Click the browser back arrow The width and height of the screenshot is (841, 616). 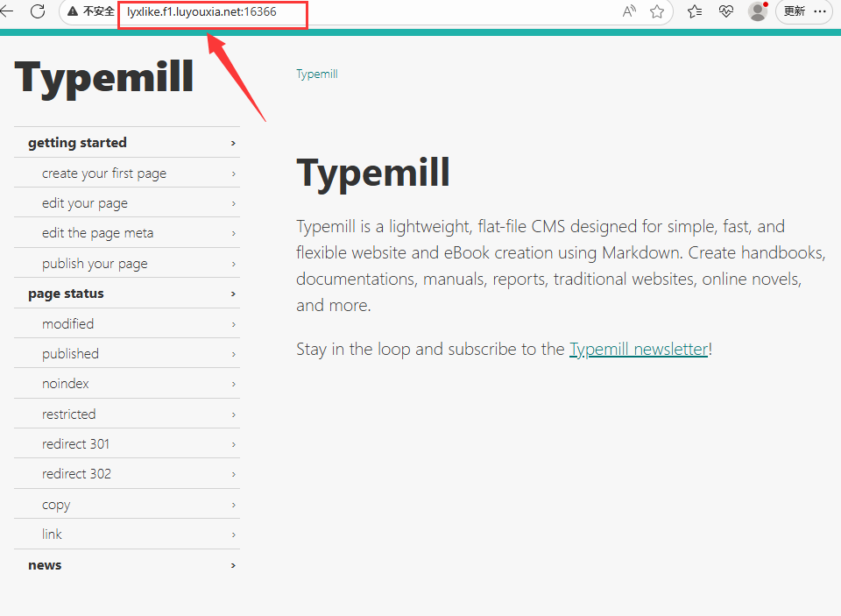(x=6, y=11)
